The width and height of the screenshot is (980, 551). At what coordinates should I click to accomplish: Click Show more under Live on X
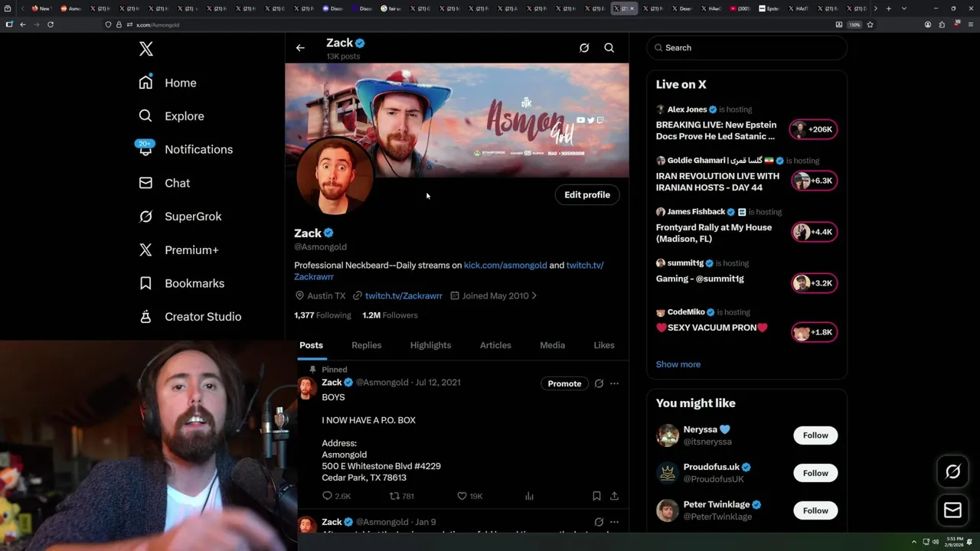678,364
